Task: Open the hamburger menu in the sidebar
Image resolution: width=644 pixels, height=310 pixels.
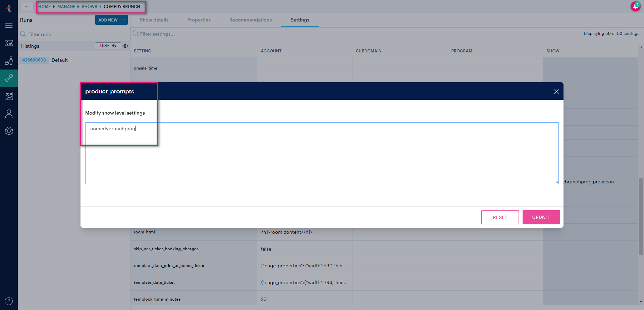Action: [x=9, y=26]
